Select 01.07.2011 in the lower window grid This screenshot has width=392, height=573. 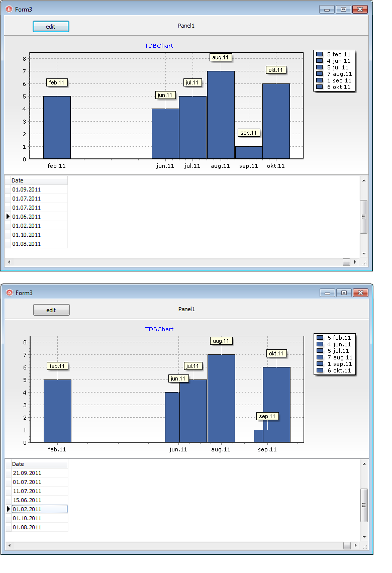(x=40, y=482)
